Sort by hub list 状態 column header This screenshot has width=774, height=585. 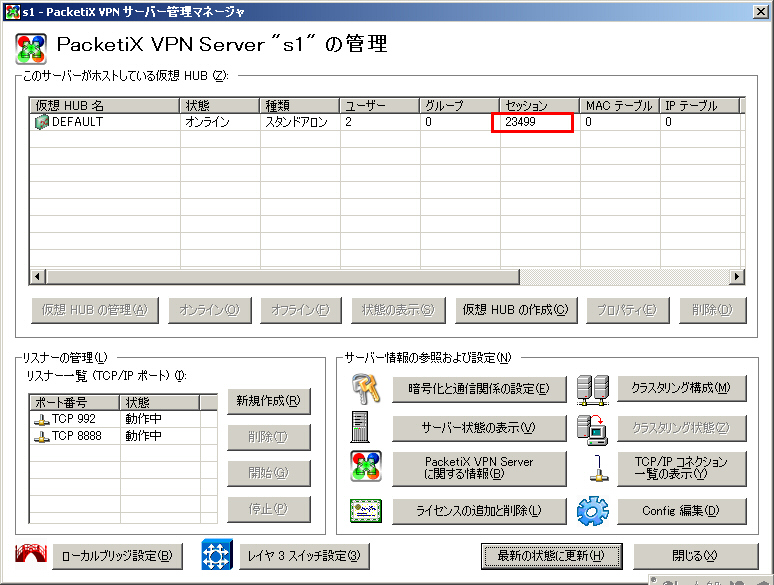[219, 105]
